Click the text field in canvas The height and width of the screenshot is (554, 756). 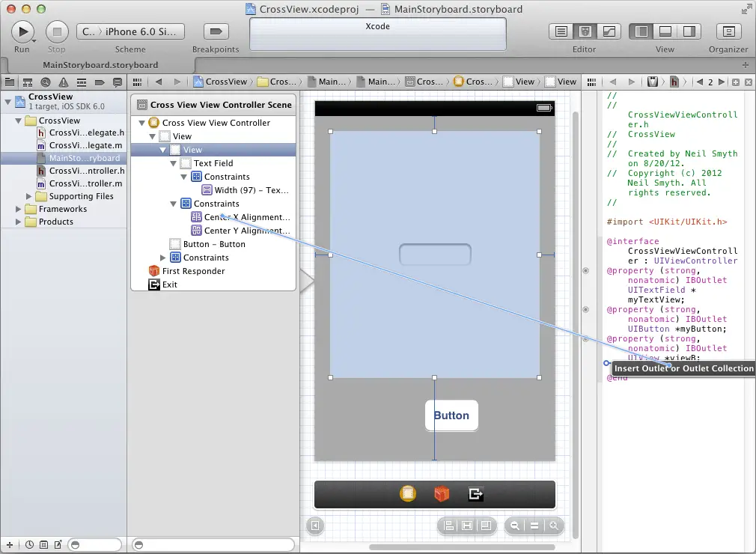point(435,255)
